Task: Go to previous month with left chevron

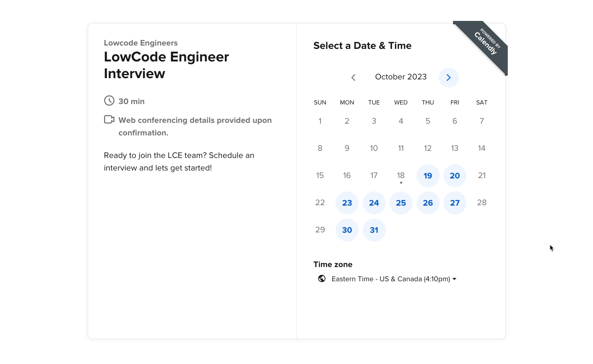Action: pyautogui.click(x=354, y=77)
